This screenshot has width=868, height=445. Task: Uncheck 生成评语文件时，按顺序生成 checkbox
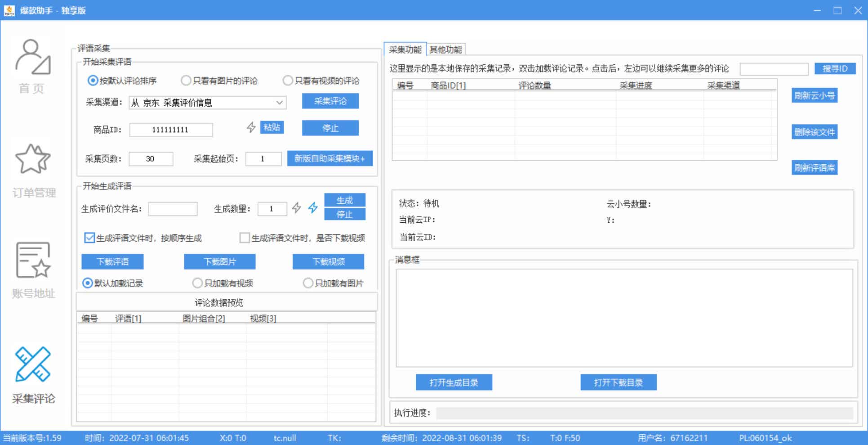(x=89, y=238)
